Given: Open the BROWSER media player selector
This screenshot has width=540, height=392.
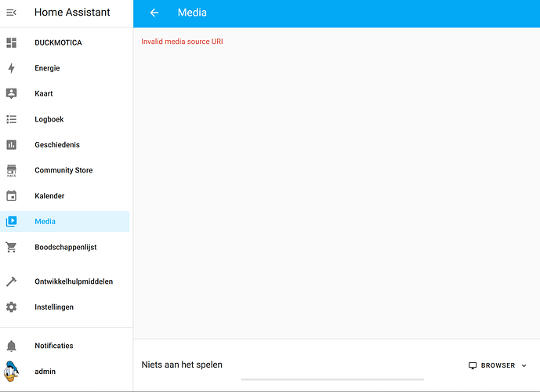Looking at the screenshot, I should coord(498,365).
